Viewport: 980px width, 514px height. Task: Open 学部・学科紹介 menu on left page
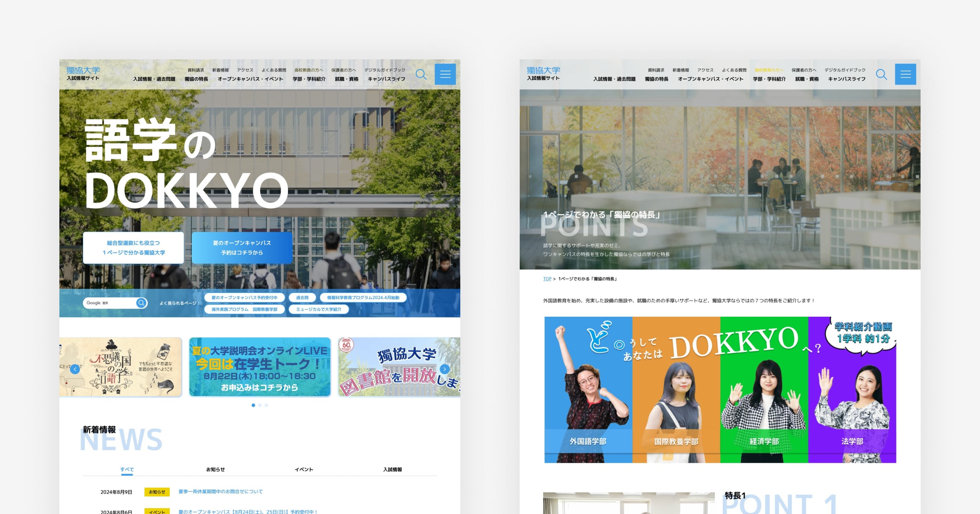(x=309, y=79)
